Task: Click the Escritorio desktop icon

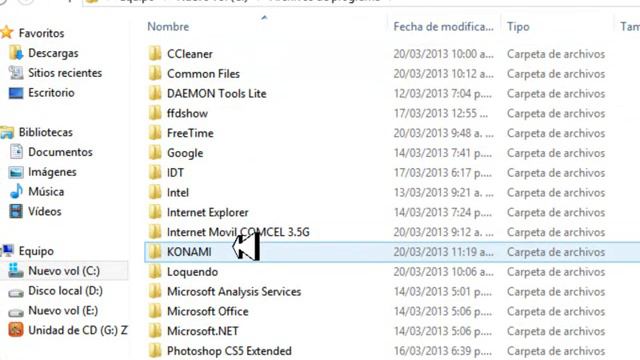Action: [x=16, y=93]
